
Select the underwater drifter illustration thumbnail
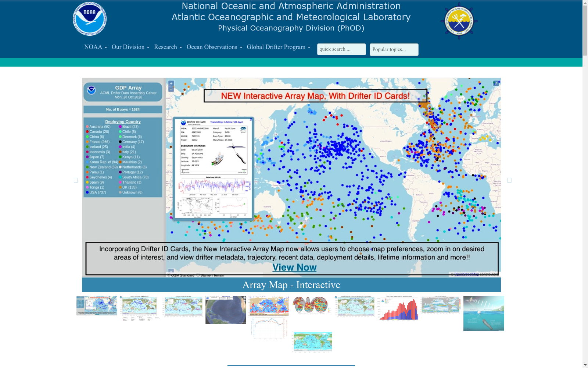[484, 314]
